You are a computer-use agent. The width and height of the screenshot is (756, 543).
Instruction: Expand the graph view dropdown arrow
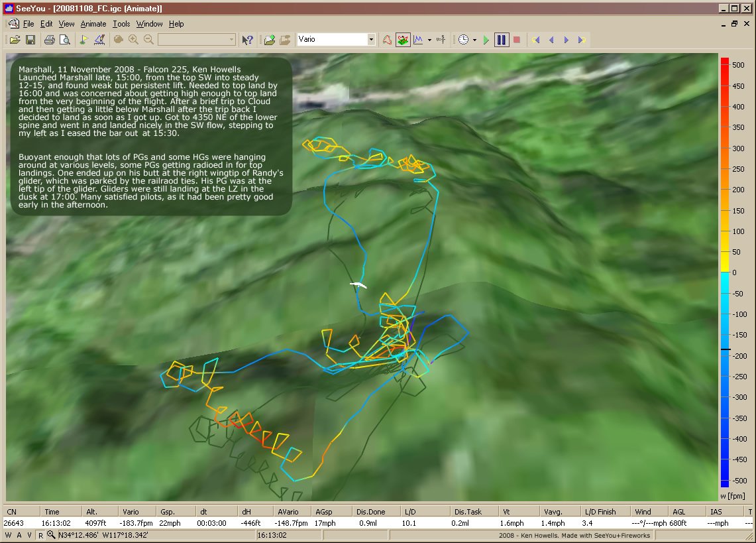click(x=429, y=40)
